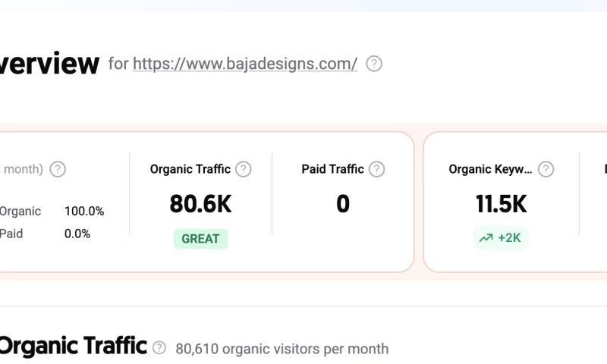Select the Paid Traffic value 0
The height and width of the screenshot is (364, 607).
343,204
